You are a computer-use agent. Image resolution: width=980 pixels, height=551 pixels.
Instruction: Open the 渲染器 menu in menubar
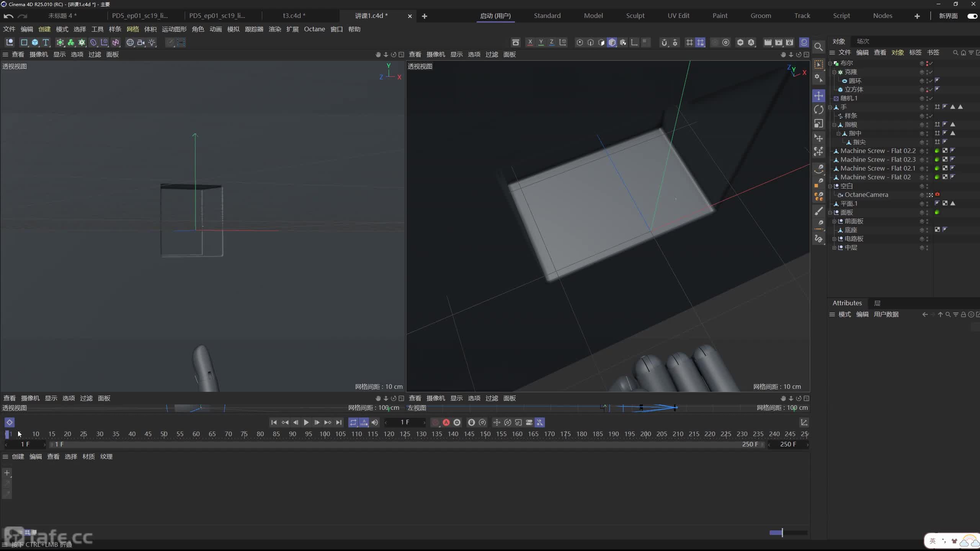tap(275, 29)
